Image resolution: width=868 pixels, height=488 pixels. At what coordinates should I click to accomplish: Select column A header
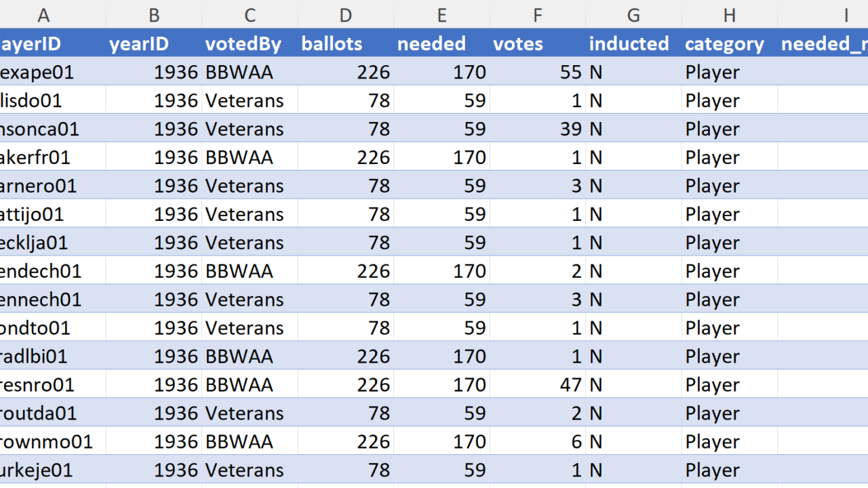[44, 15]
